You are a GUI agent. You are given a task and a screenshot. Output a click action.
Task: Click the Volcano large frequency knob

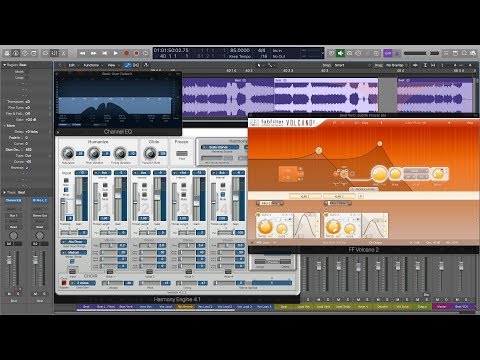(379, 174)
